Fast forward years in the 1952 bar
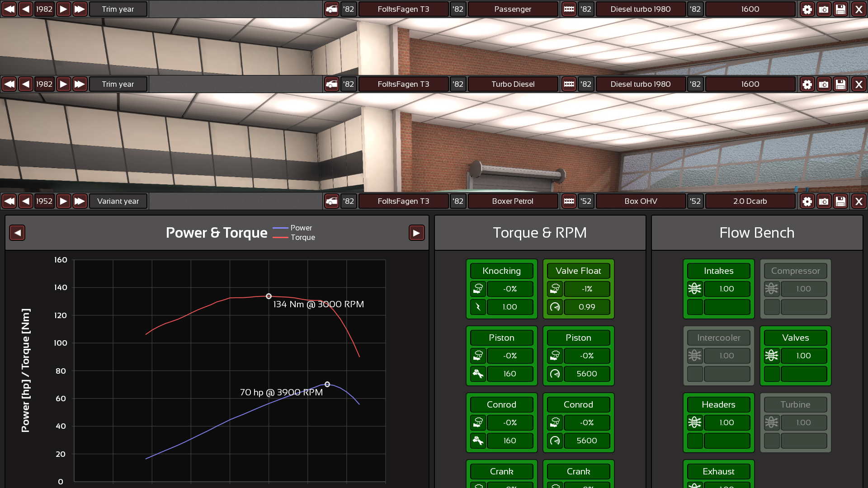This screenshot has width=868, height=488. coord(80,201)
